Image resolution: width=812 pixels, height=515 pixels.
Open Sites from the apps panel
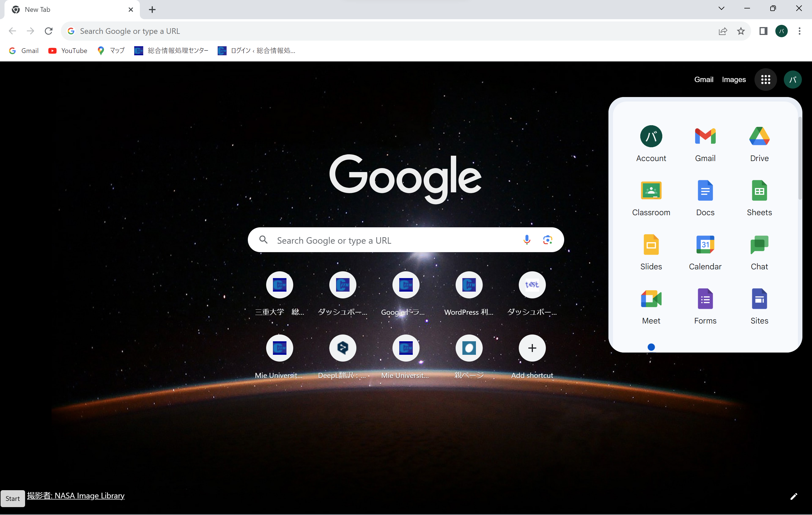click(x=759, y=307)
